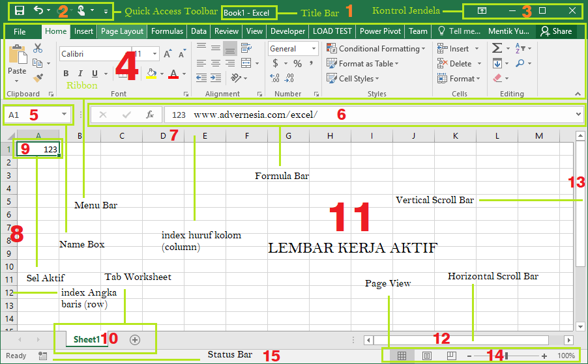This screenshot has width=588, height=364.
Task: Switch to the Developer tab
Action: coord(287,31)
